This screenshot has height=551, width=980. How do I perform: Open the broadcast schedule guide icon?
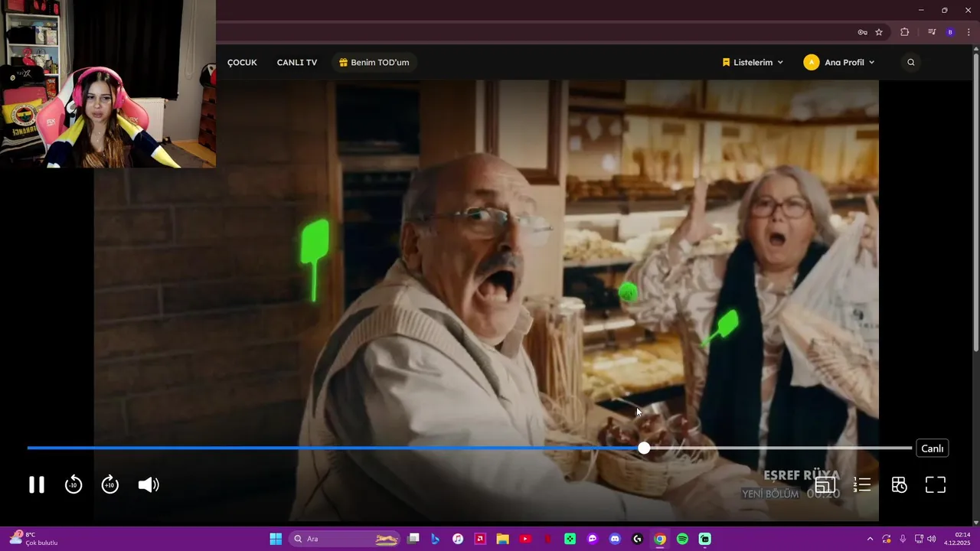click(x=900, y=484)
